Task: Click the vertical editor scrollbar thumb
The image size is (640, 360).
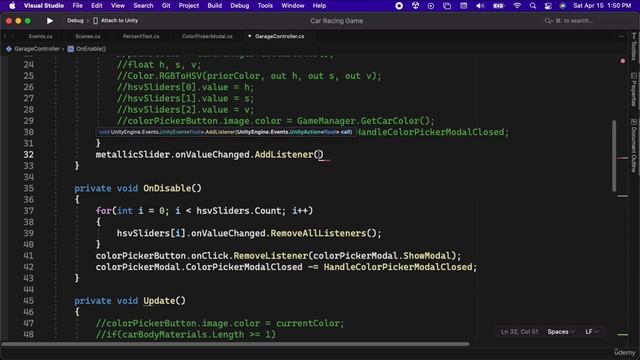Action: [x=614, y=156]
